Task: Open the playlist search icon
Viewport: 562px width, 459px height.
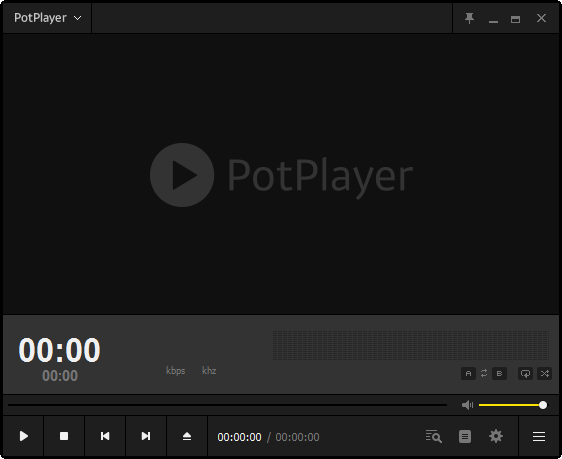Action: point(433,436)
